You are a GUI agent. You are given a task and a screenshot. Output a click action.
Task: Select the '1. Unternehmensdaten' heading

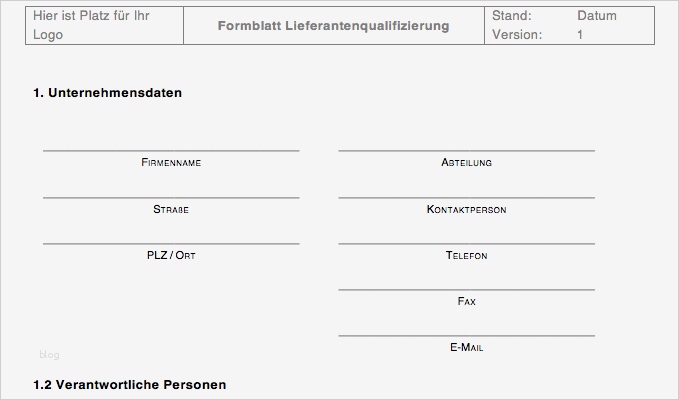107,94
